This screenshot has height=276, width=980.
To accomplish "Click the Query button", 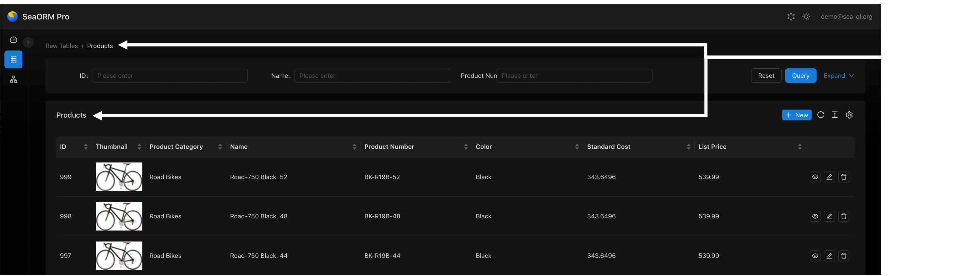I will [800, 76].
